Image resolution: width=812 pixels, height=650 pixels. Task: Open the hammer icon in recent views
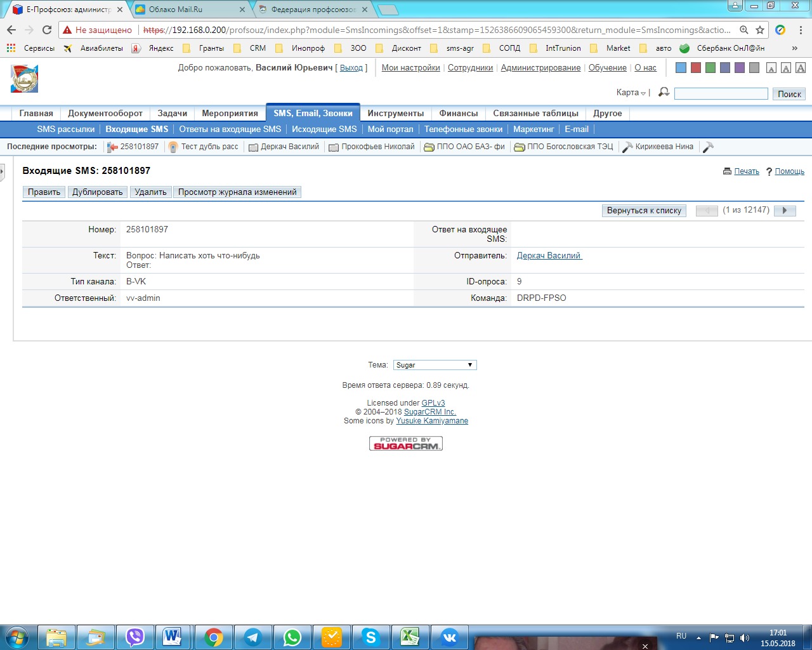coord(709,147)
